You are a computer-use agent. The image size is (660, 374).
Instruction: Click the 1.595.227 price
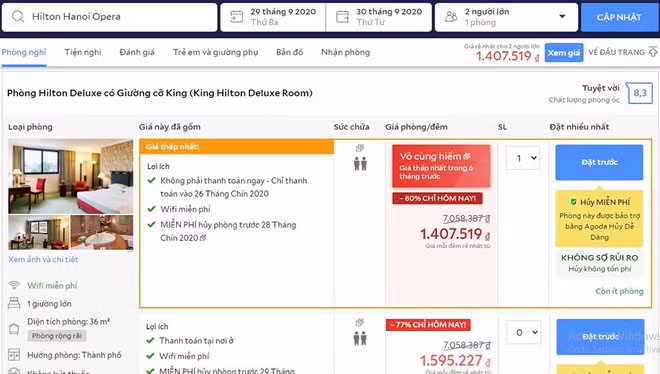tap(455, 361)
